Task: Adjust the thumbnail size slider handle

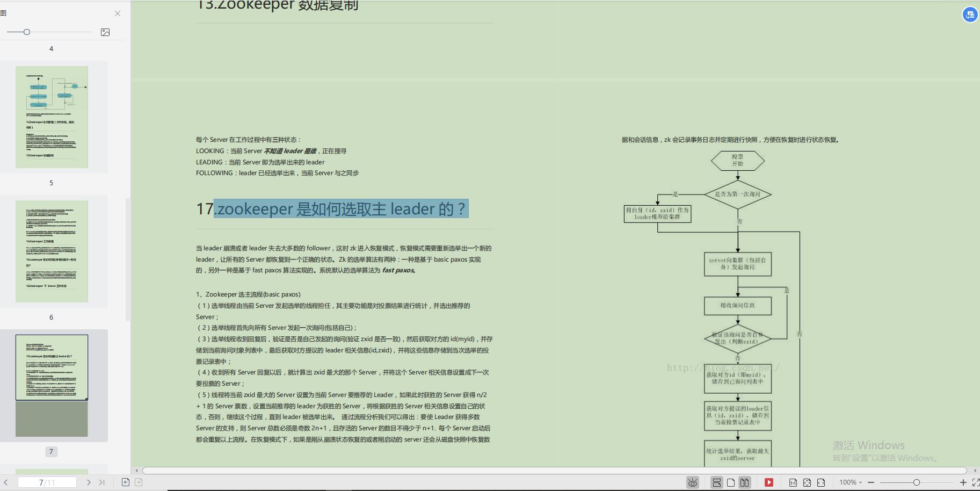Action: 27,32
